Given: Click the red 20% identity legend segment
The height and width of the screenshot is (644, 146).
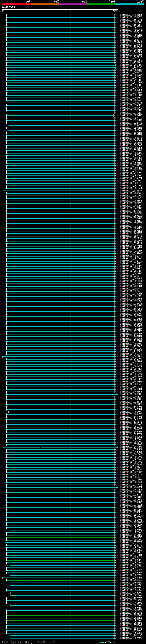Looking at the screenshot, I should [16, 4].
